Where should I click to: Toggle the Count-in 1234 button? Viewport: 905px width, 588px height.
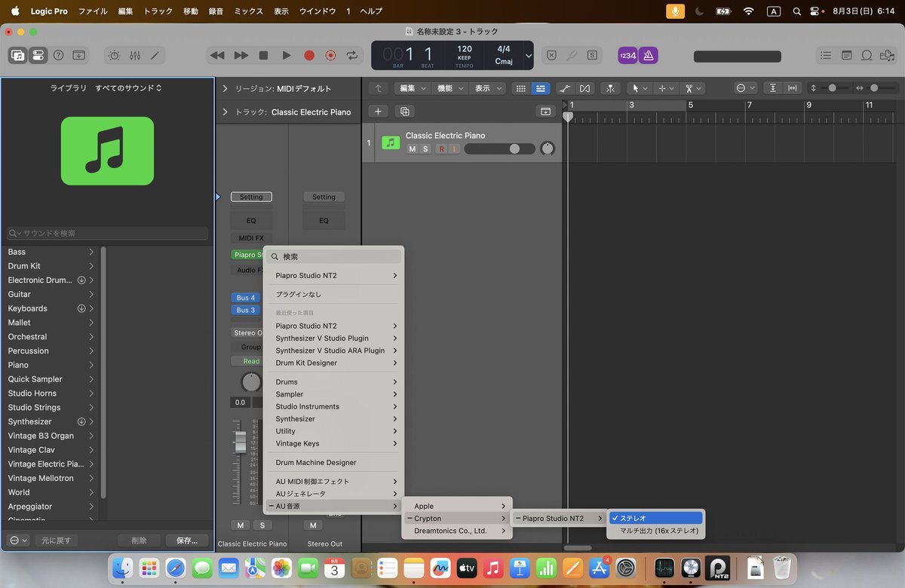(x=627, y=55)
